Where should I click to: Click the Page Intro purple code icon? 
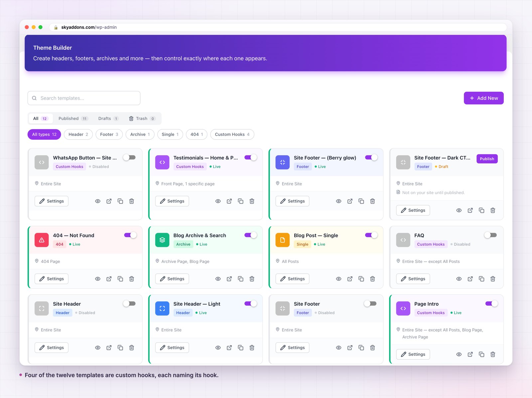pyautogui.click(x=403, y=309)
